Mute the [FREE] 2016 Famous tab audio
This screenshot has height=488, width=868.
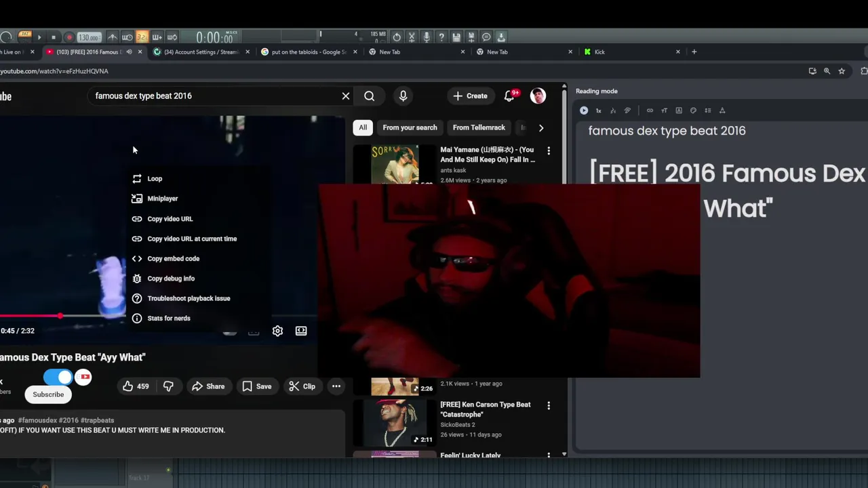point(130,52)
